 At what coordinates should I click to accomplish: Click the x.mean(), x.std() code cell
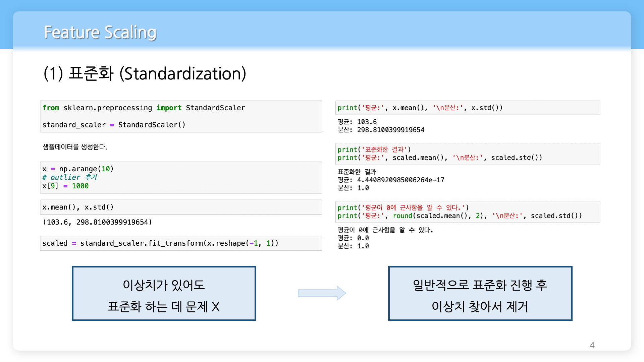181,207
